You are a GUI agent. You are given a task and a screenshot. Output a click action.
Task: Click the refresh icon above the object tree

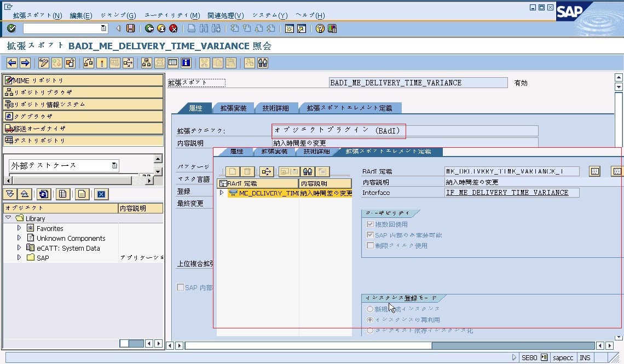44,194
